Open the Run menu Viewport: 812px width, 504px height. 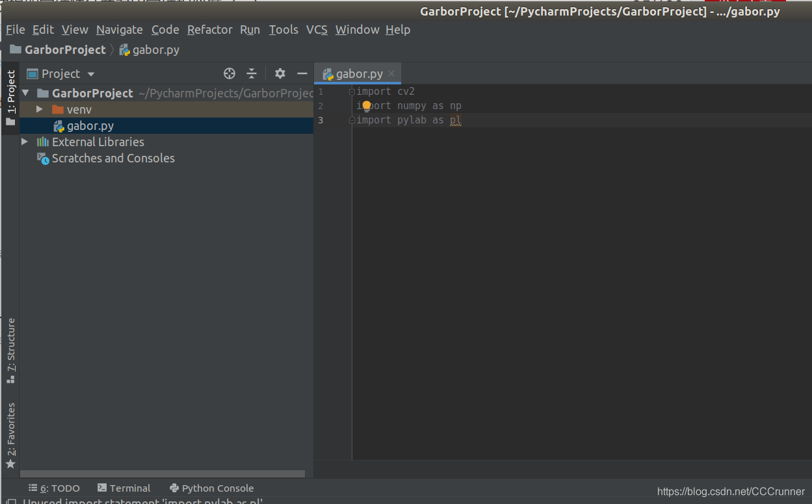(x=250, y=29)
